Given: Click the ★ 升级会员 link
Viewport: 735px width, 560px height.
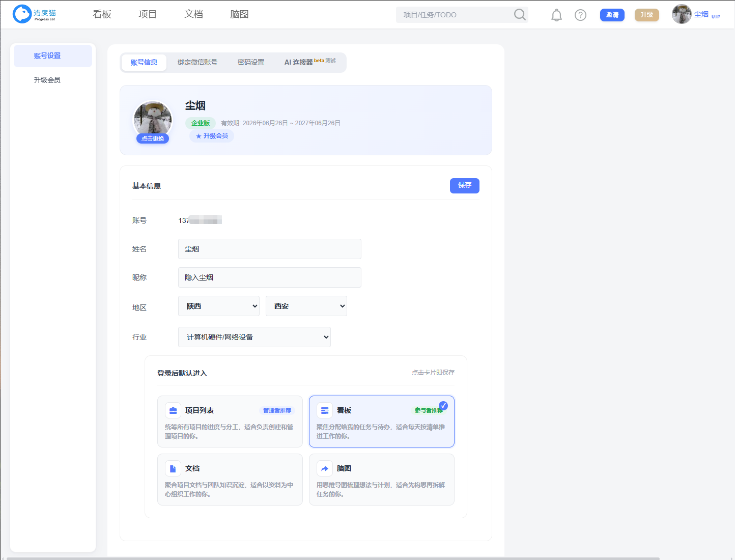Looking at the screenshot, I should [x=212, y=136].
